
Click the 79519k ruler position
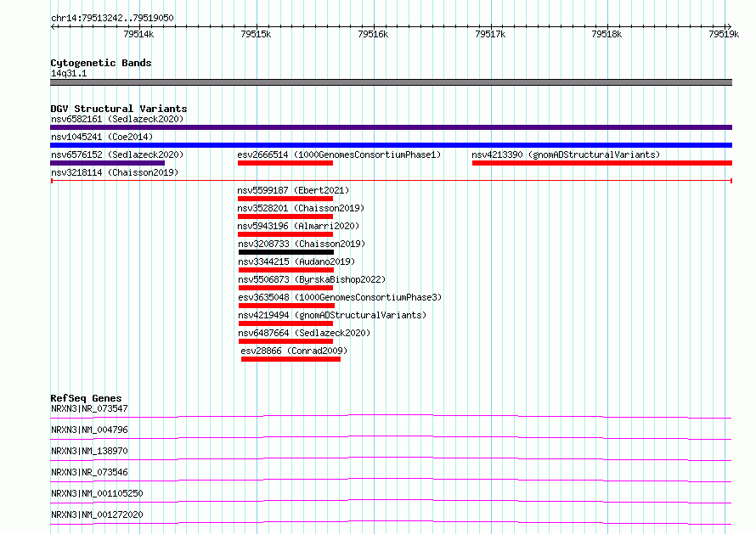point(724,34)
